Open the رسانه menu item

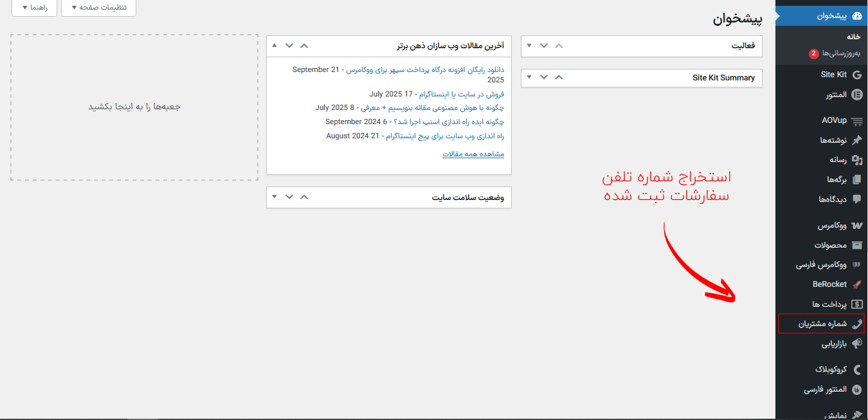click(821, 160)
